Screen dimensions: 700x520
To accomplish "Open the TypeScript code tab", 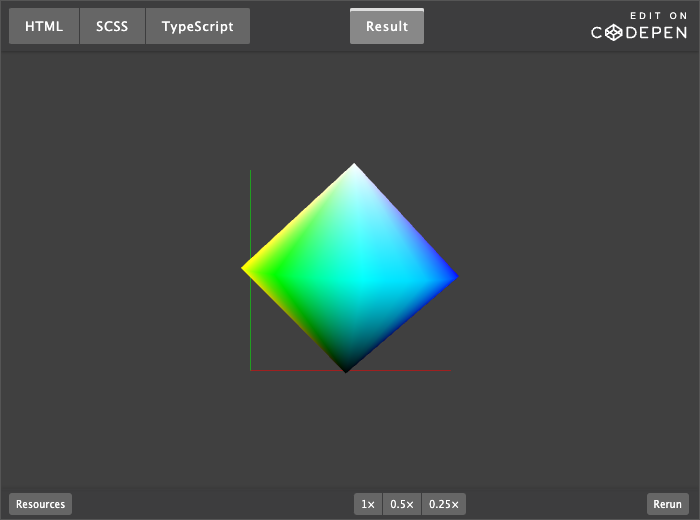I will tap(197, 26).
